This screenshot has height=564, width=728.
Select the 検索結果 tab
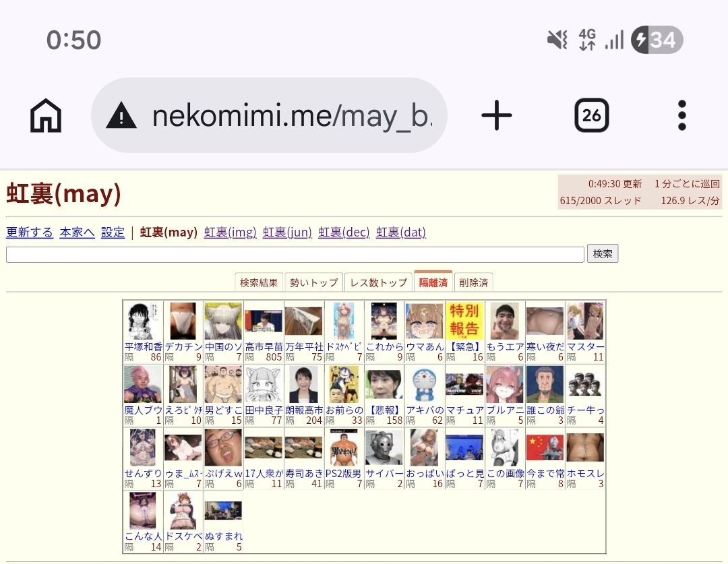pyautogui.click(x=259, y=282)
